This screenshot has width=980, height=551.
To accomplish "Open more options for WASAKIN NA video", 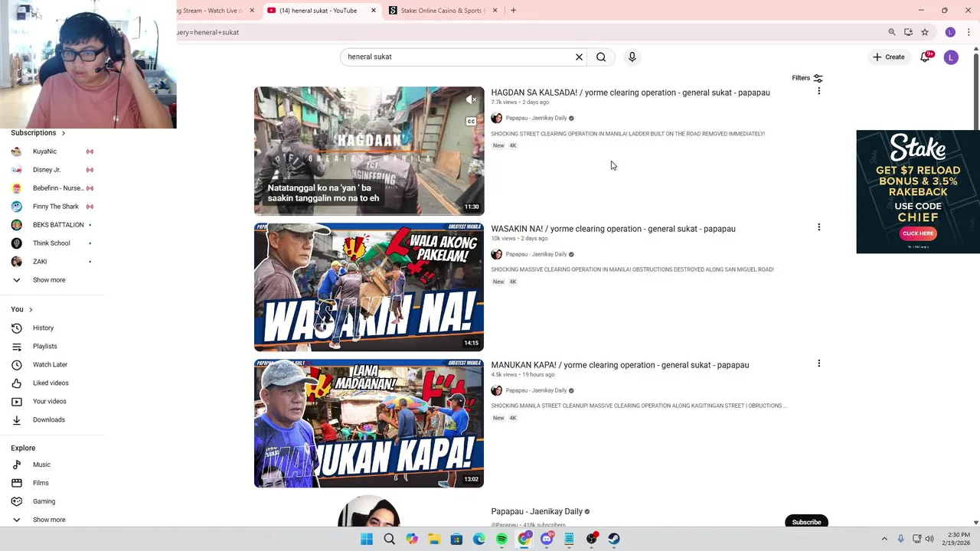I will (x=818, y=227).
